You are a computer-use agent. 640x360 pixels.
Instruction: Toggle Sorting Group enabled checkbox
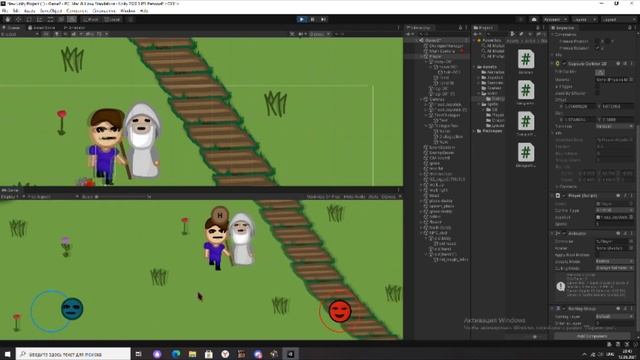pyautogui.click(x=564, y=309)
